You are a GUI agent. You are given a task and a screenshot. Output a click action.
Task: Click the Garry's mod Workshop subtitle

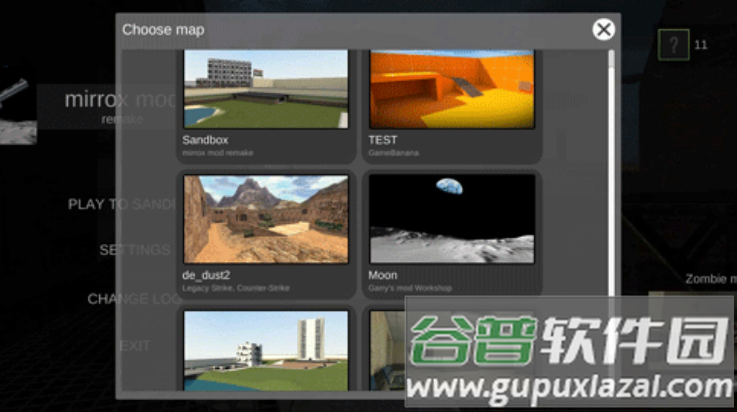(410, 288)
